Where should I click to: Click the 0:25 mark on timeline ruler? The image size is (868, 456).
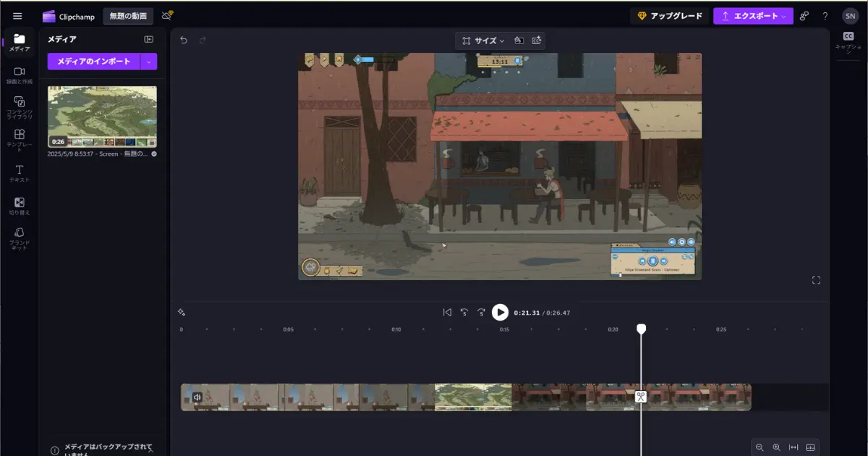pos(721,329)
